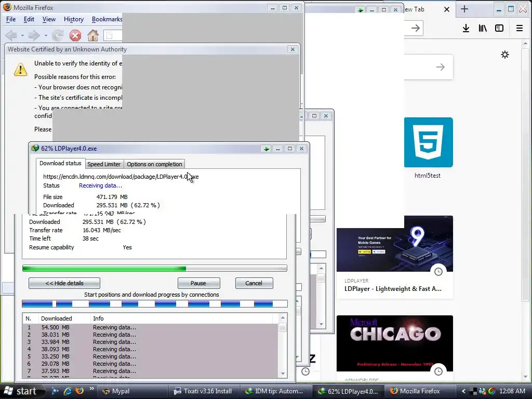Select connection row 5 with 33.250 MB

point(150,356)
